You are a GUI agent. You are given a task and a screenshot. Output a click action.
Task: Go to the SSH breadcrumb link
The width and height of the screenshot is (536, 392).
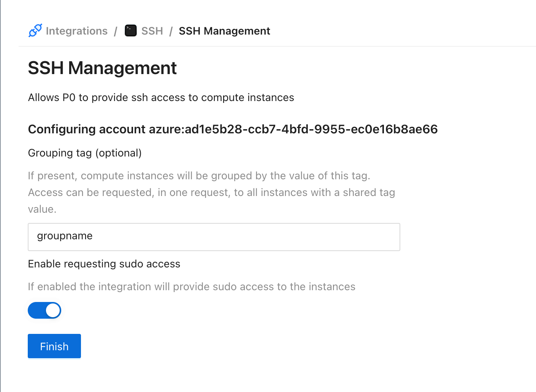(152, 31)
